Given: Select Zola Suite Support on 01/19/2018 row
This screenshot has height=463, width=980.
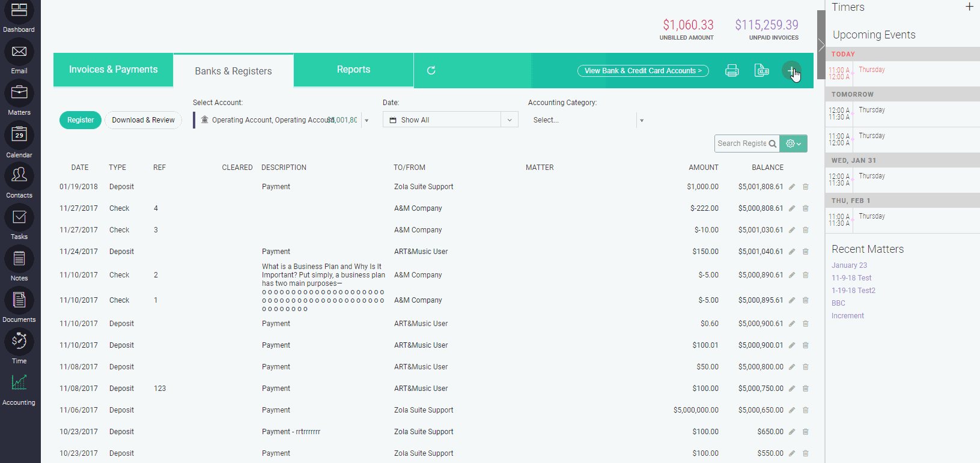Looking at the screenshot, I should click(424, 187).
